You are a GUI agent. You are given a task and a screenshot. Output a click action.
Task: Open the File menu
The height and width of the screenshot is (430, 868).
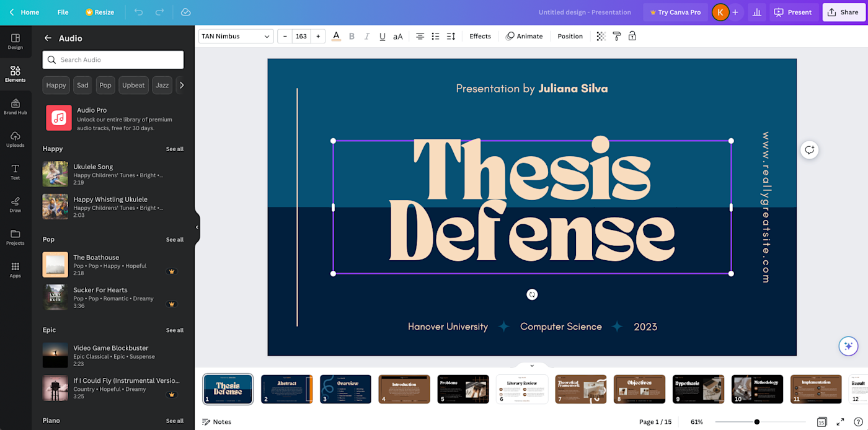(63, 12)
